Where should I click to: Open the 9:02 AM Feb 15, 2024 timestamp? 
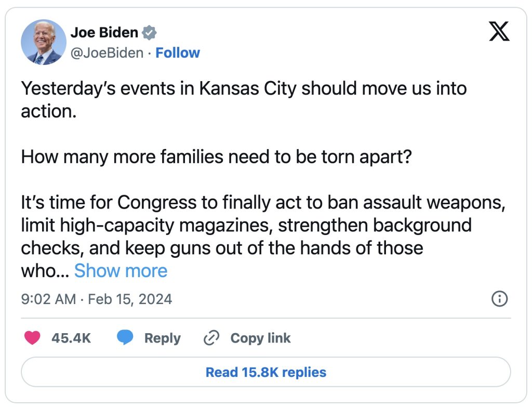96,299
